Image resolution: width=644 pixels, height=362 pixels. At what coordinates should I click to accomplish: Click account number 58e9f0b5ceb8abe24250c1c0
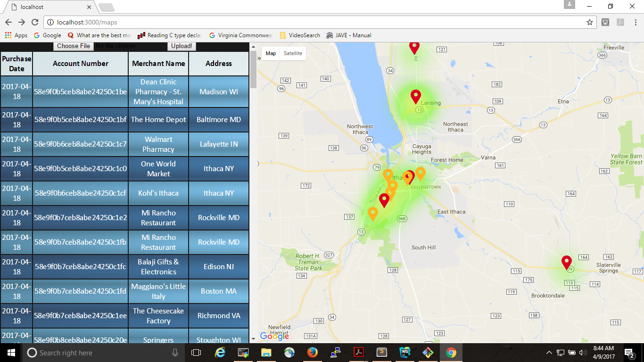[81, 169]
